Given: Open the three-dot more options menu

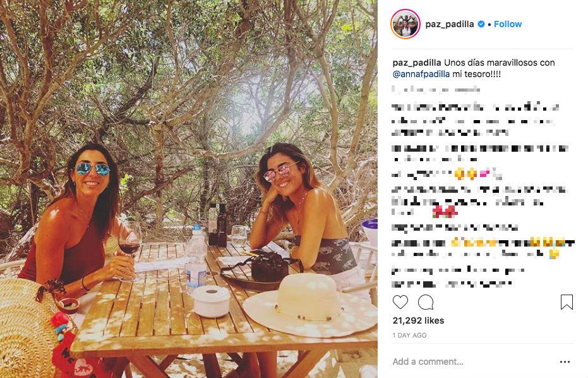Looking at the screenshot, I should (565, 362).
